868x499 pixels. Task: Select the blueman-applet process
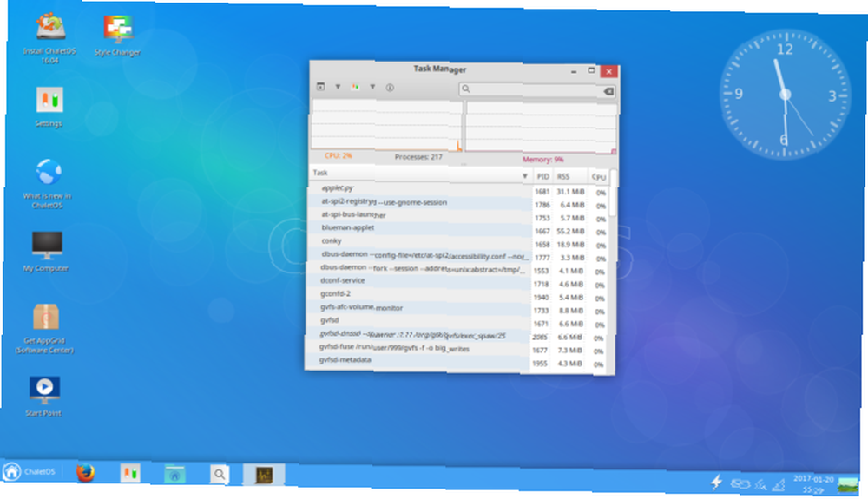coord(457,230)
